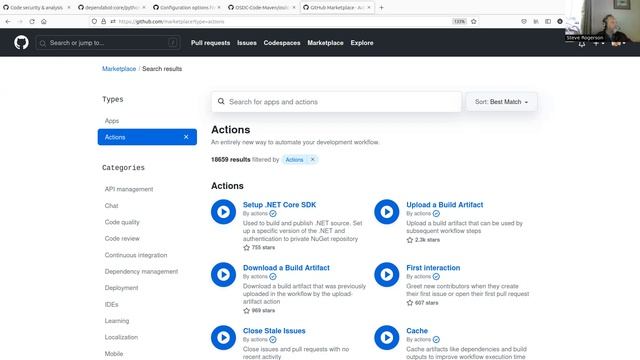640x360 pixels.
Task: Filter by Learning category
Action: [x=116, y=321]
